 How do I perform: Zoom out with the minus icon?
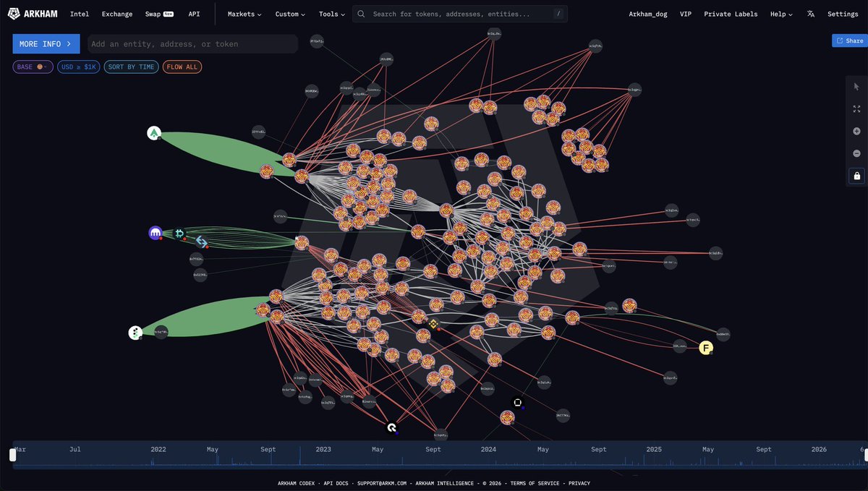[856, 153]
